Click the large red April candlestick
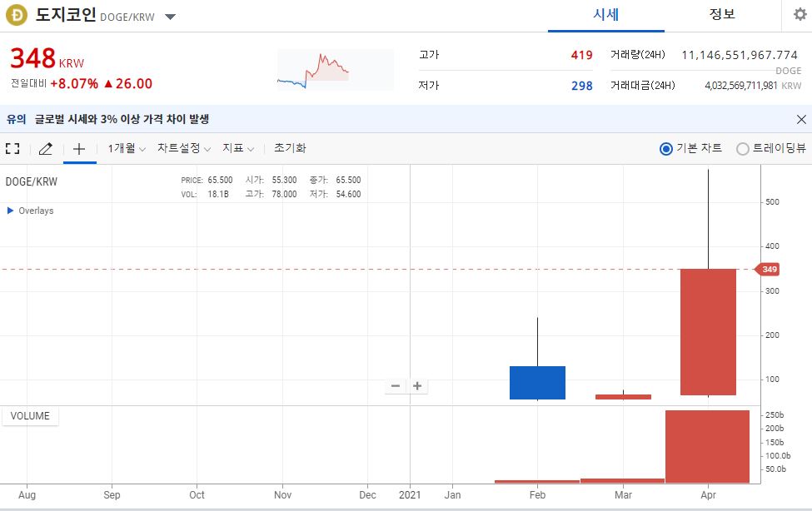Image resolution: width=812 pixels, height=511 pixels. (708, 332)
